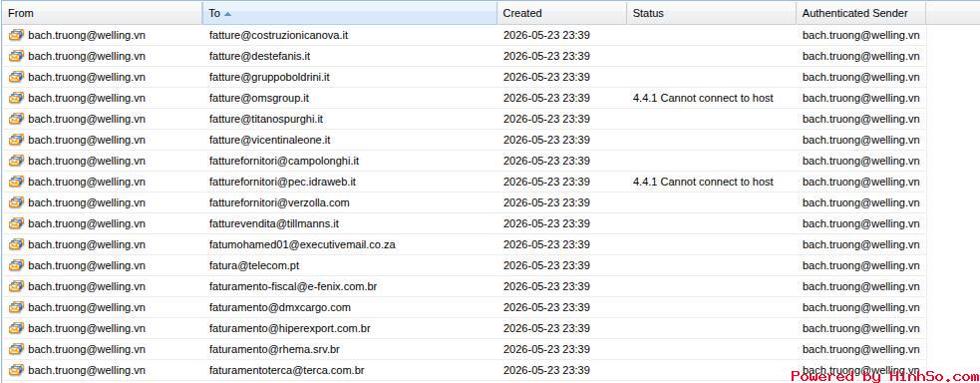Image resolution: width=980 pixels, height=383 pixels.
Task: Select recipient fatumohamed01@executivemail.co.za
Action: (302, 245)
